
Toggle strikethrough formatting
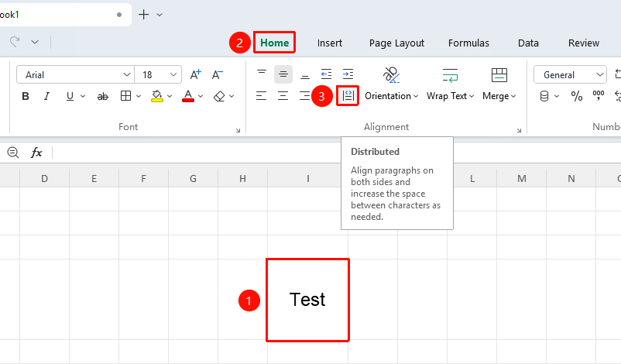[x=102, y=96]
